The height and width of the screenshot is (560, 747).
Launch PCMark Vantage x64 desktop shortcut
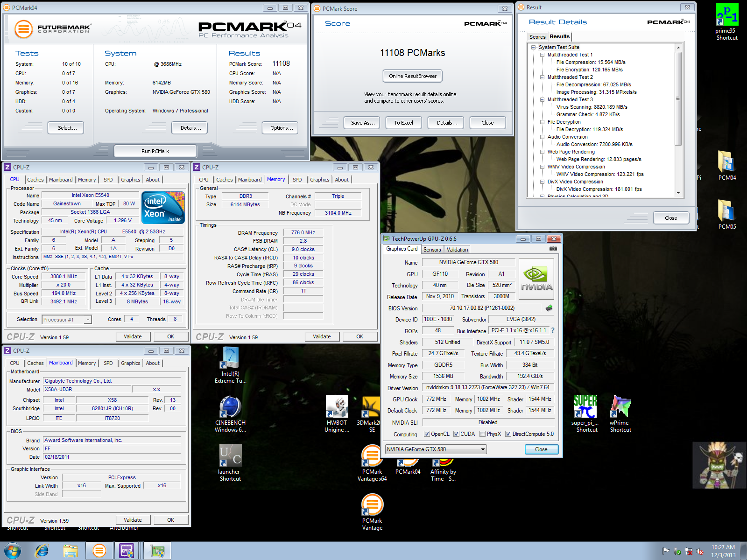[x=372, y=463]
